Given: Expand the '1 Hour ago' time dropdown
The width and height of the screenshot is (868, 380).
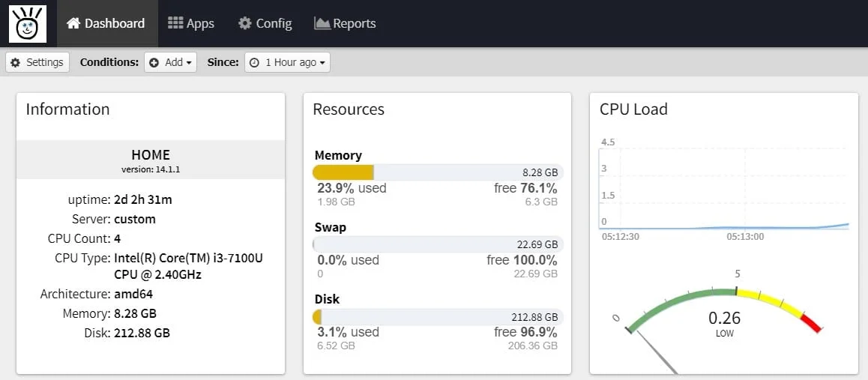Looking at the screenshot, I should coord(288,62).
